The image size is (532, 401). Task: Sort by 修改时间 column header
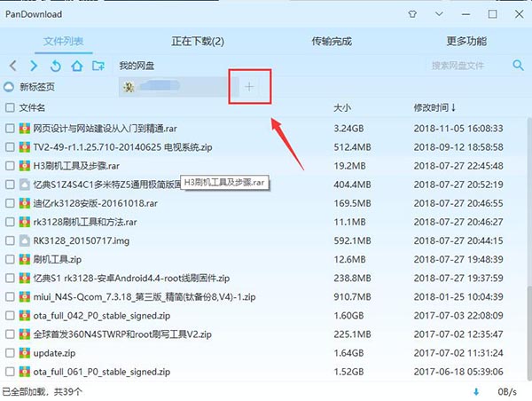[x=434, y=107]
